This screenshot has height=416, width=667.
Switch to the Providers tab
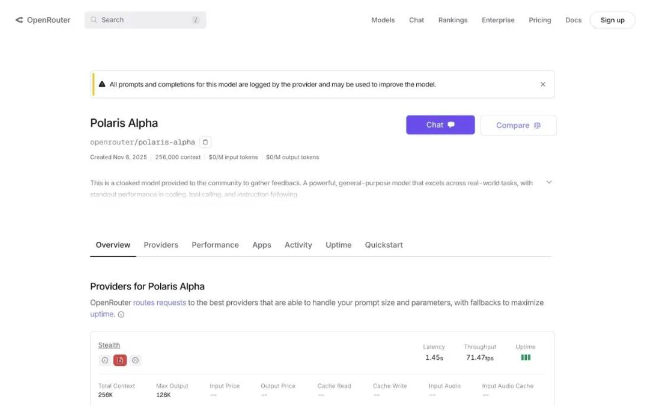161,245
